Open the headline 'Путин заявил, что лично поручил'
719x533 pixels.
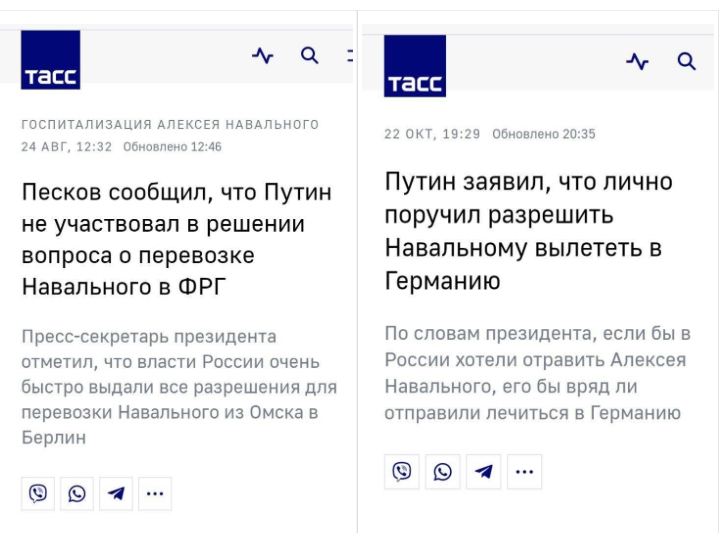point(529,231)
